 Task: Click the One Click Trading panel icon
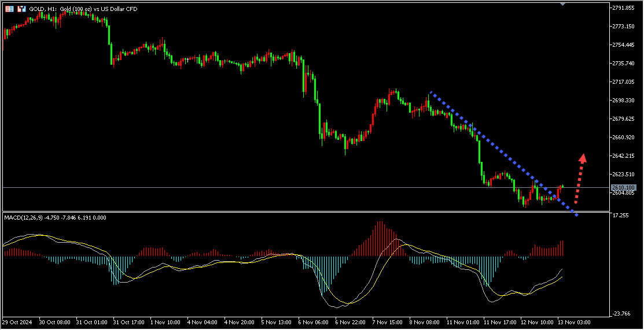coord(10,9)
